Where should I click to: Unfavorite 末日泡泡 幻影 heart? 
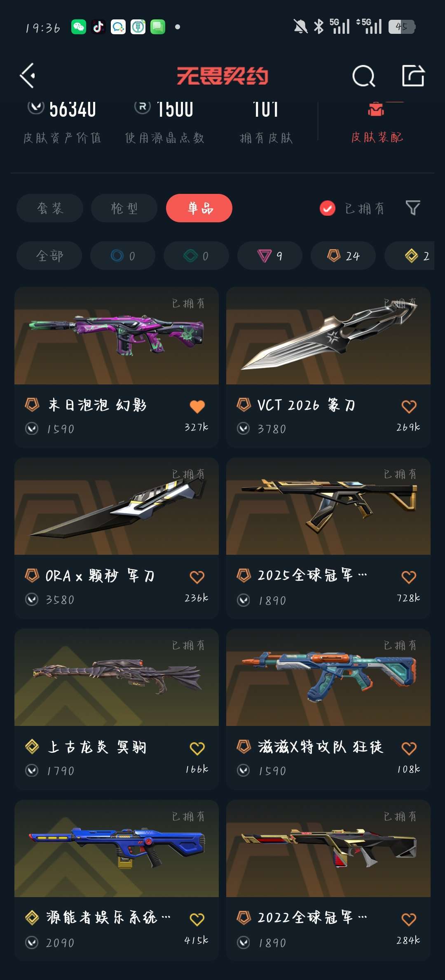point(197,407)
